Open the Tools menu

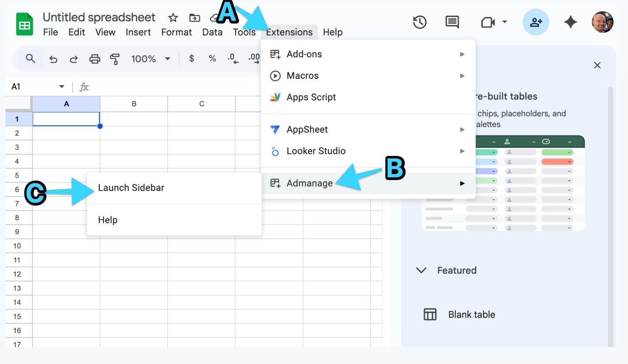[244, 32]
